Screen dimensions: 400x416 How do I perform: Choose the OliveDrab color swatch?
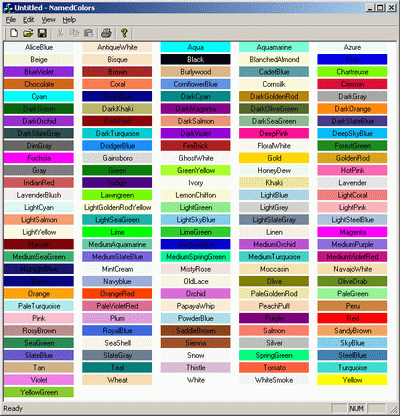point(352,282)
